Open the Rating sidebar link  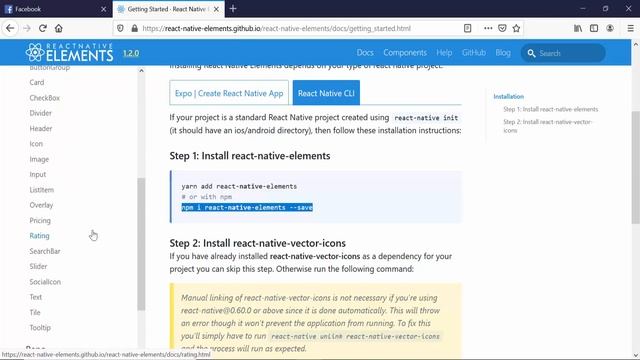(x=39, y=236)
